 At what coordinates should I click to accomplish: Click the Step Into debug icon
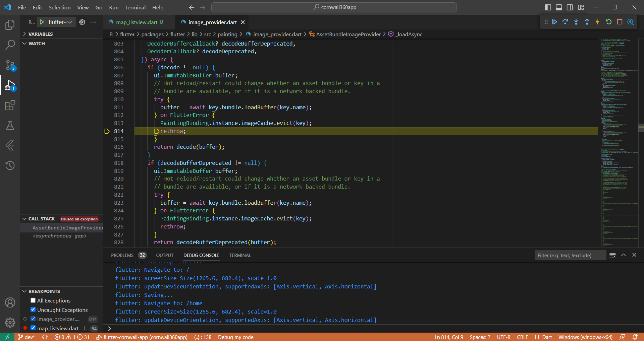[576, 22]
